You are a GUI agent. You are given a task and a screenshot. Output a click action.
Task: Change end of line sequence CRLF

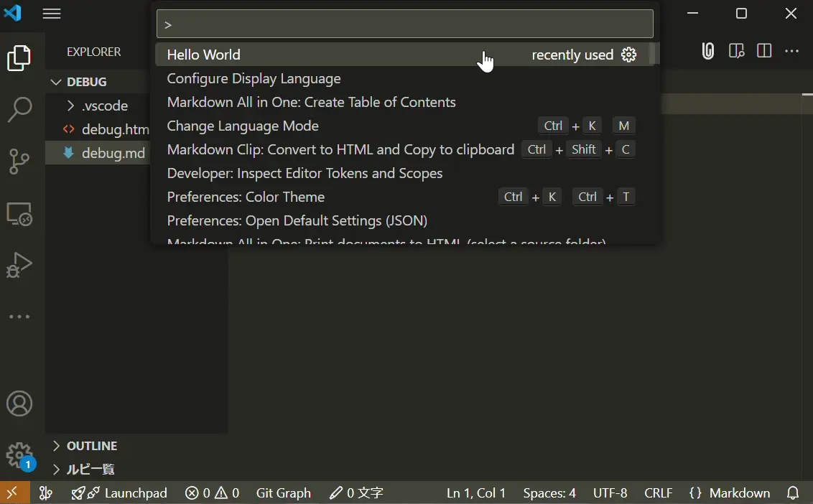(x=658, y=493)
